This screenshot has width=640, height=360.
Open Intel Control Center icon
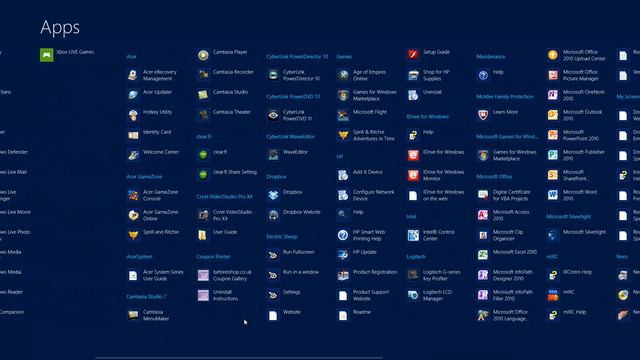[413, 235]
